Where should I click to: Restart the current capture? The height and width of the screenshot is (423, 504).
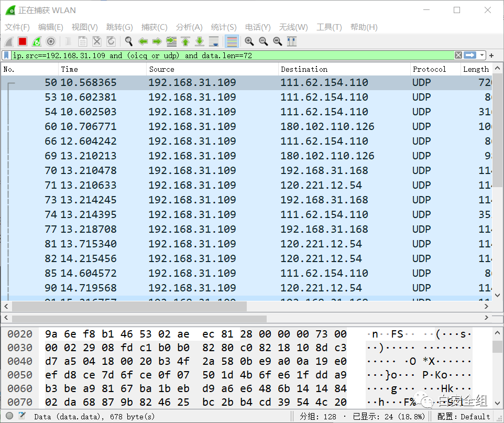click(37, 41)
